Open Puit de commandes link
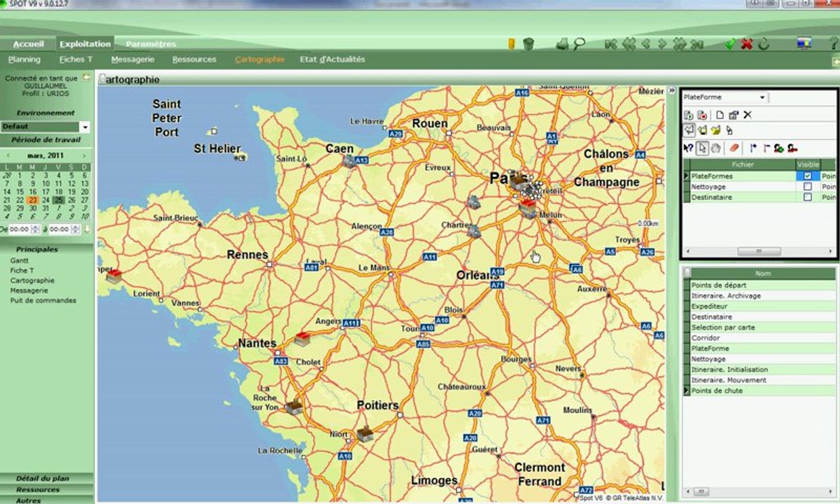The height and width of the screenshot is (504, 840). pyautogui.click(x=43, y=300)
